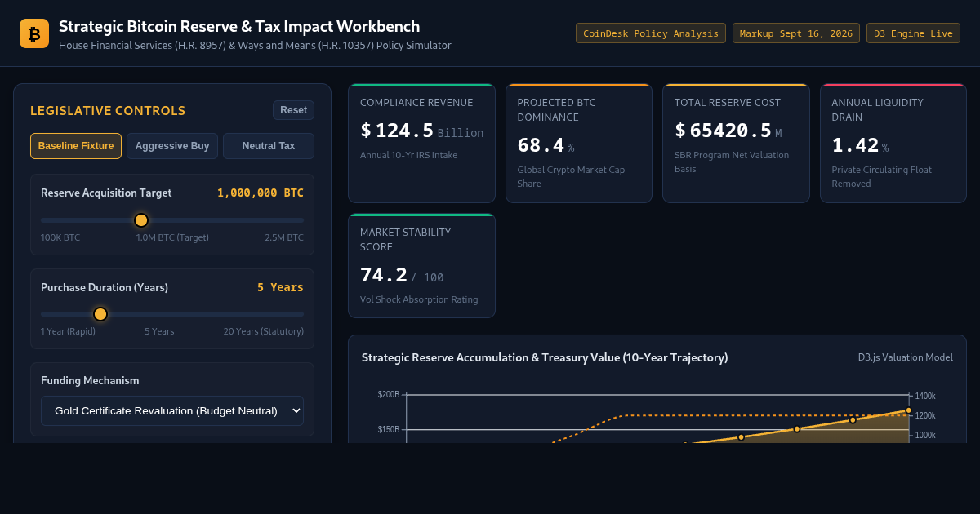This screenshot has width=980, height=514.
Task: Click the 68.4 % dominance value
Action: click(546, 145)
